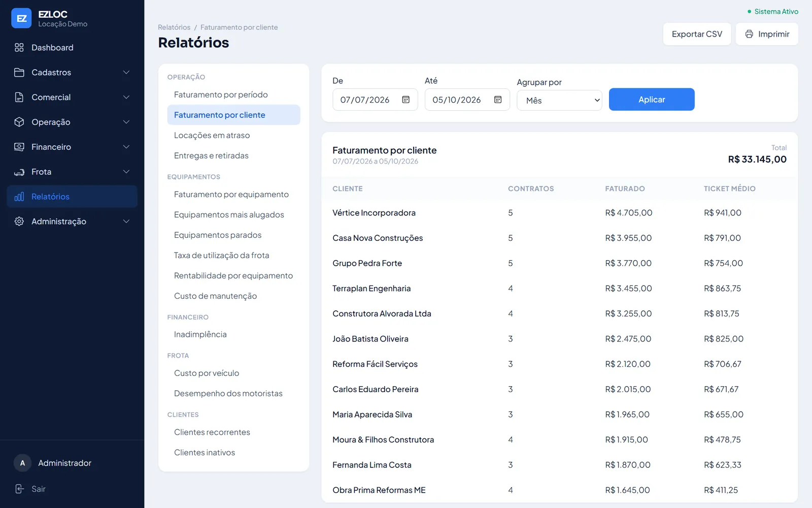Open Desempenho dos motoristas report
The image size is (812, 508).
pos(233,393)
